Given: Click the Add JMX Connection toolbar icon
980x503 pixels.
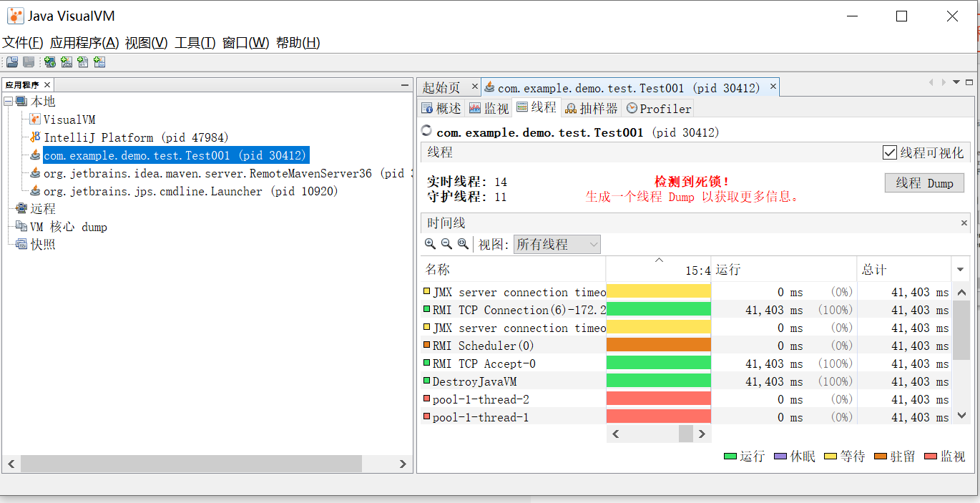Looking at the screenshot, I should (67, 62).
